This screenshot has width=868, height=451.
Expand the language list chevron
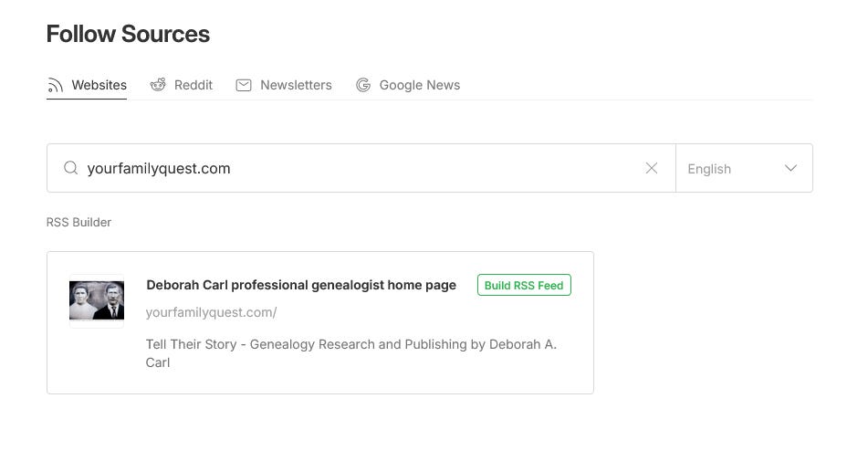click(790, 168)
